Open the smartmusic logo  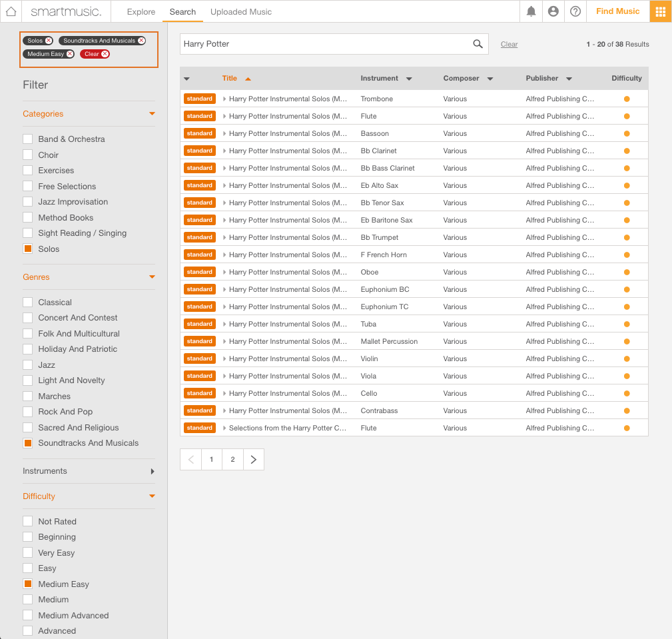(66, 11)
